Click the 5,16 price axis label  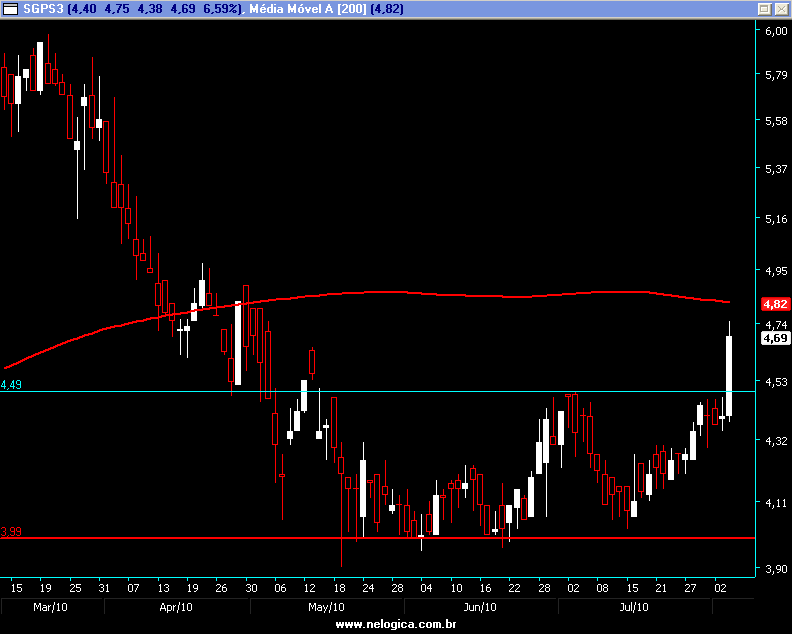coord(776,219)
